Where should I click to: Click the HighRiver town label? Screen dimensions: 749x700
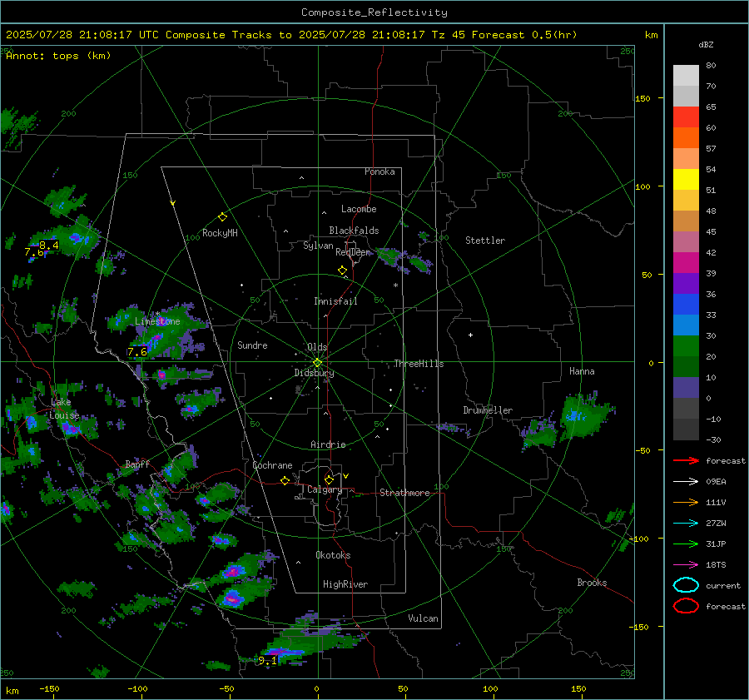point(345,584)
